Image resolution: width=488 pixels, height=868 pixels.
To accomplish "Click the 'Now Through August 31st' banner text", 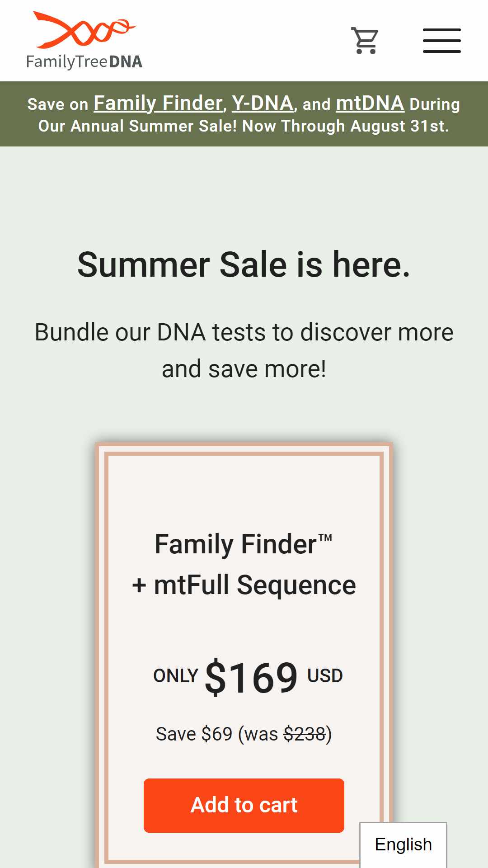I will coord(346,126).
